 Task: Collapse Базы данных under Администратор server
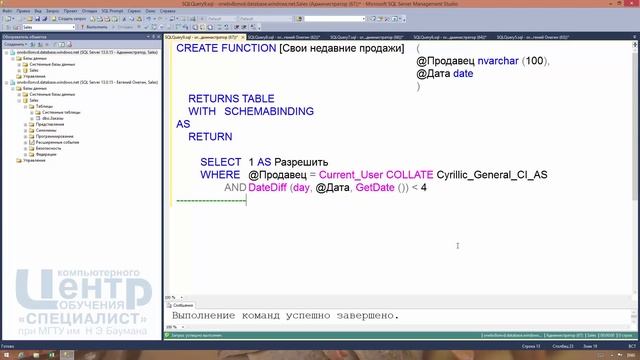click(x=13, y=58)
